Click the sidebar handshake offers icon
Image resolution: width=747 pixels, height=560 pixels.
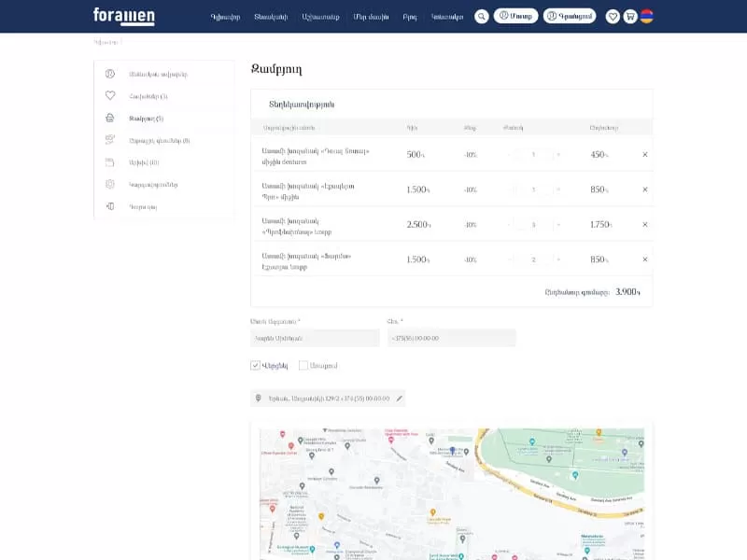pos(110,139)
